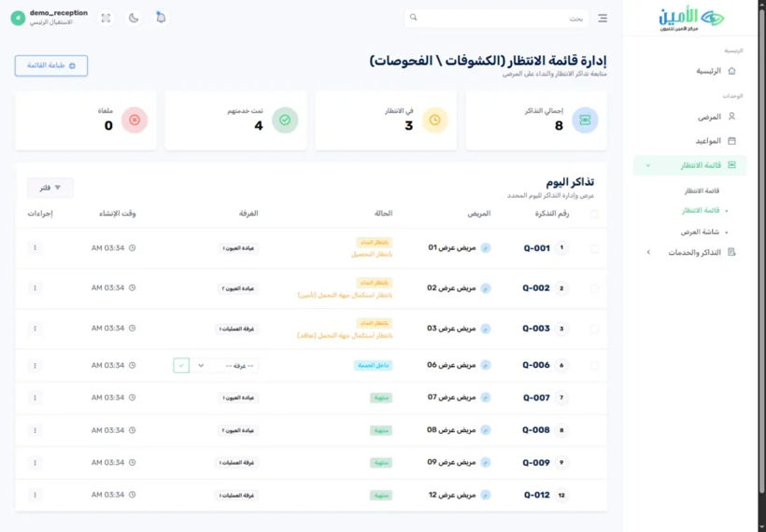Viewport: 766px width, 532px height.
Task: Open actions menu for Q-002 row
Action: [x=35, y=288]
